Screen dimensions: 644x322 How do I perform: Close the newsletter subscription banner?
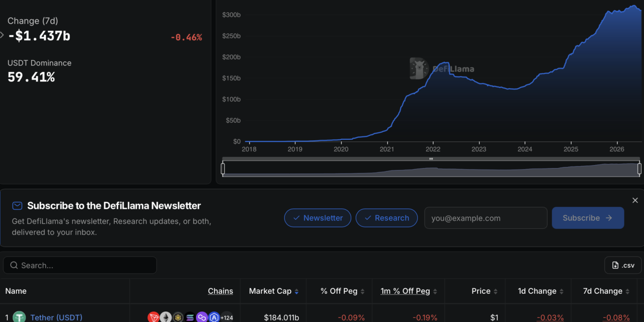point(635,200)
